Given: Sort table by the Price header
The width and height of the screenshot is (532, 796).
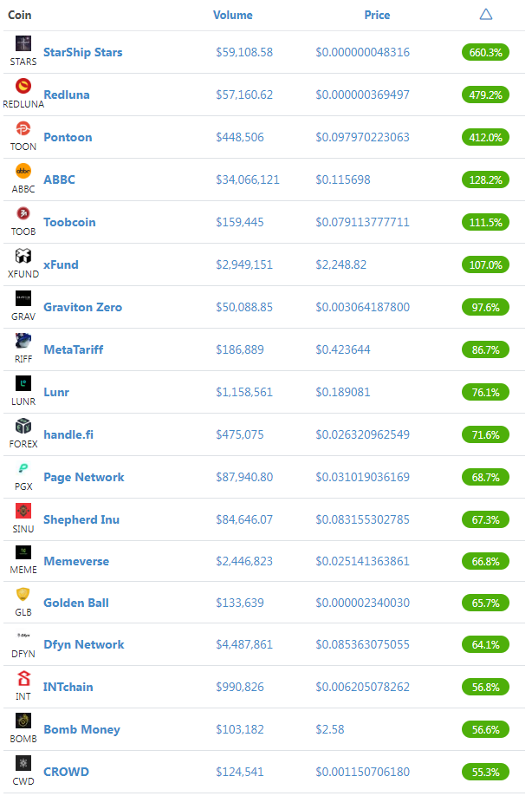Looking at the screenshot, I should click(377, 16).
